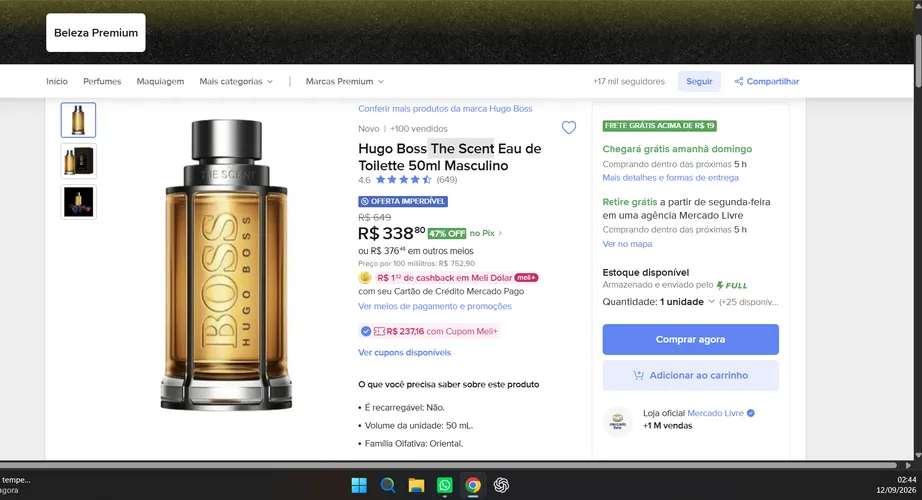Open Mercado Livre official store link
The height and width of the screenshot is (500, 922).
click(x=715, y=413)
